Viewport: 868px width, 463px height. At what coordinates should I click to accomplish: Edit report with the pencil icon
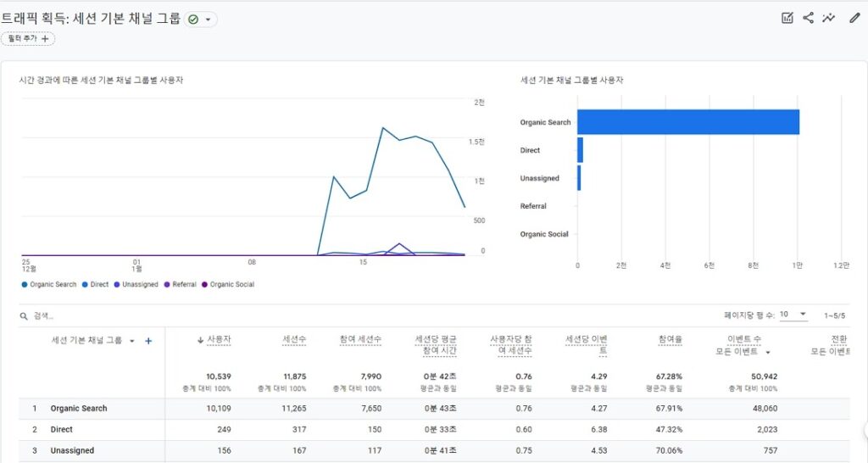pos(854,18)
